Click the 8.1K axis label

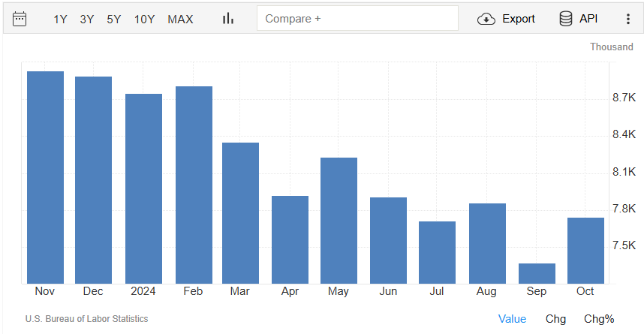[624, 172]
